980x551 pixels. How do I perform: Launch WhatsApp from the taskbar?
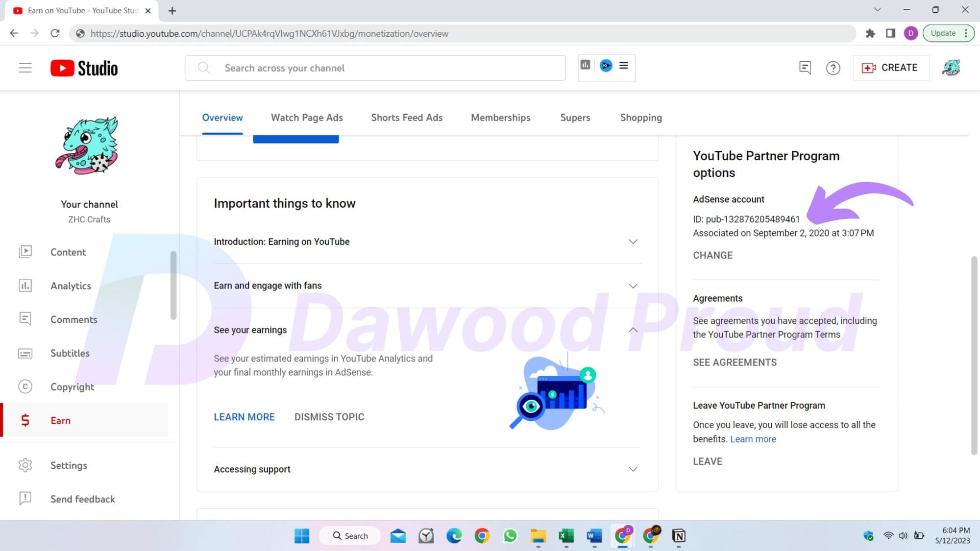click(510, 536)
